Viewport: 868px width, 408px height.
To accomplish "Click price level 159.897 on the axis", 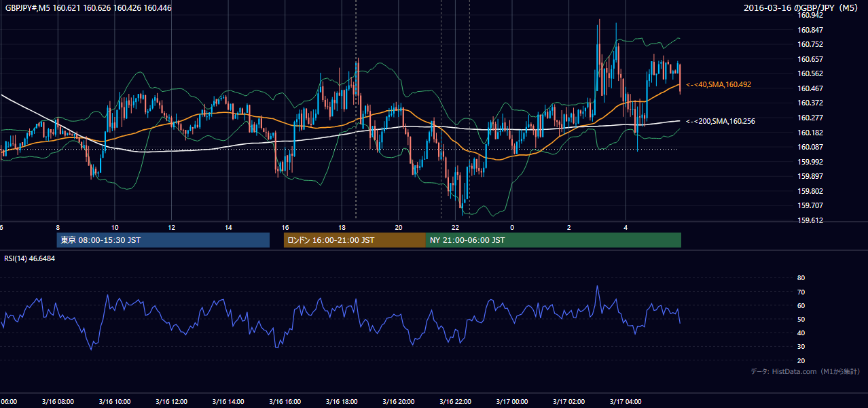I will pos(810,176).
